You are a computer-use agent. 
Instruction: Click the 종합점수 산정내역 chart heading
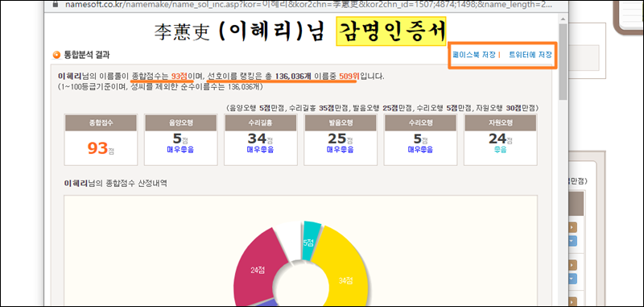(x=115, y=183)
